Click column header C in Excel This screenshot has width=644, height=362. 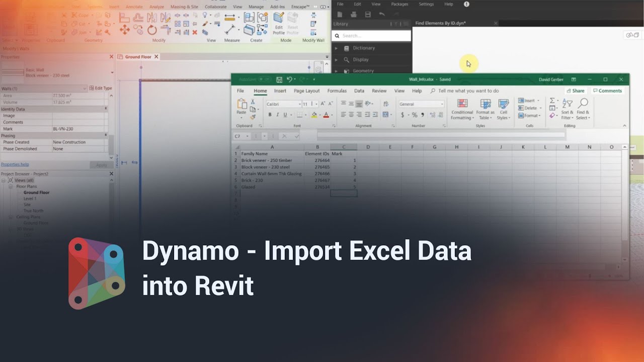click(x=344, y=147)
